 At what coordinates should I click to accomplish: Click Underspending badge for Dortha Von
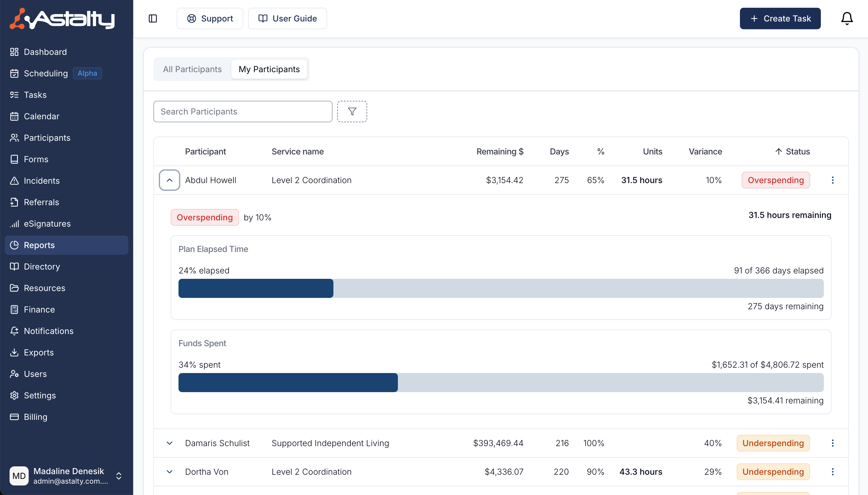coord(773,471)
